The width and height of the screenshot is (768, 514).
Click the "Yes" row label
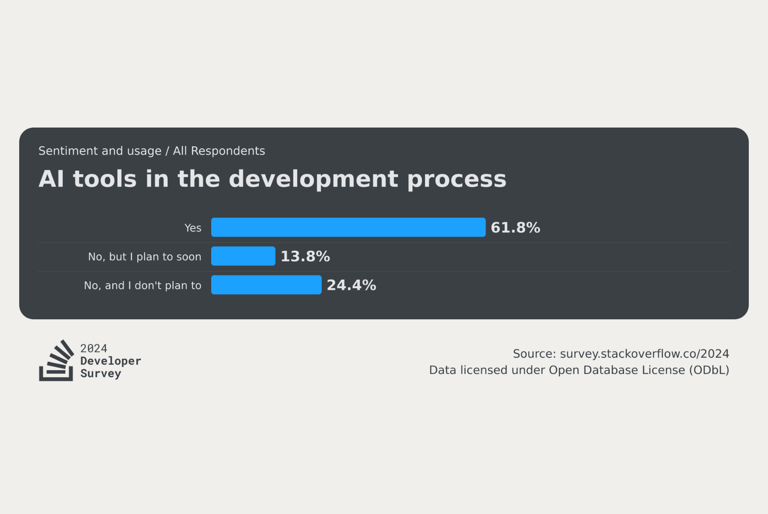tap(193, 228)
